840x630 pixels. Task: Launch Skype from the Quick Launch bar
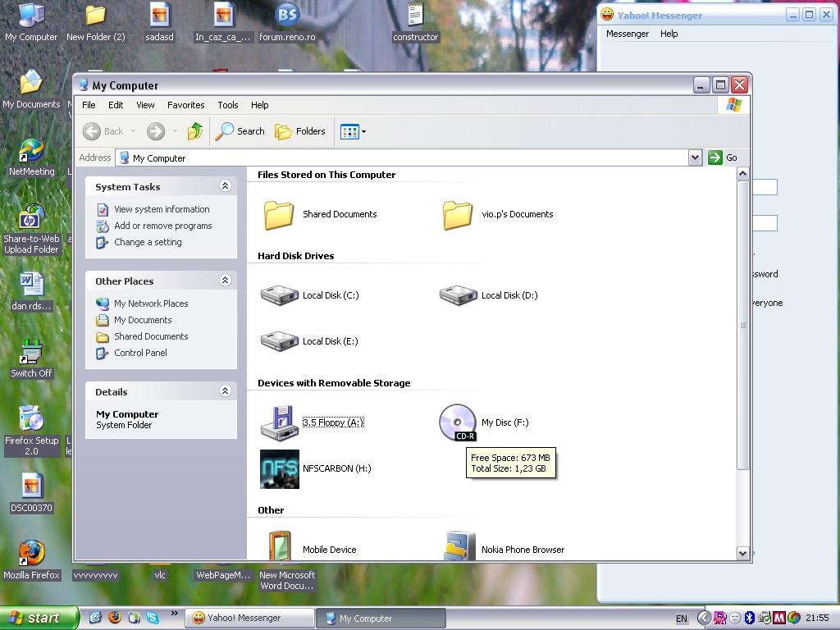pyautogui.click(x=153, y=618)
